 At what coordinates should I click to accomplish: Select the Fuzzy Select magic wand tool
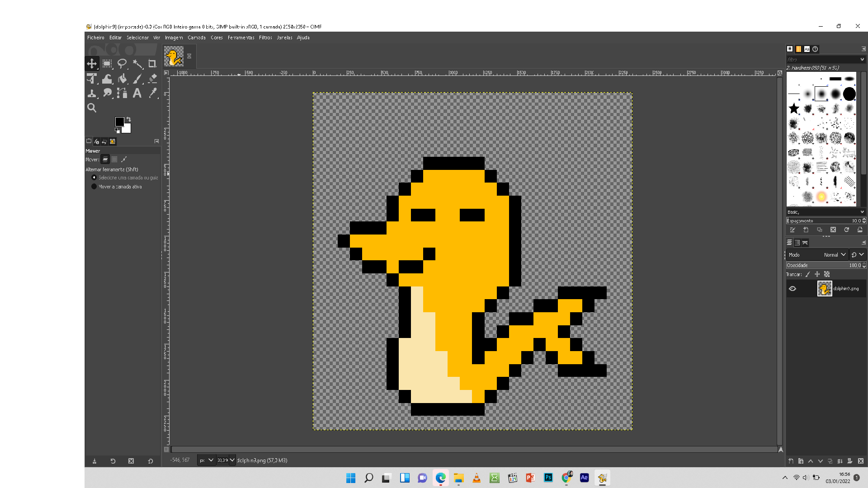pos(137,64)
